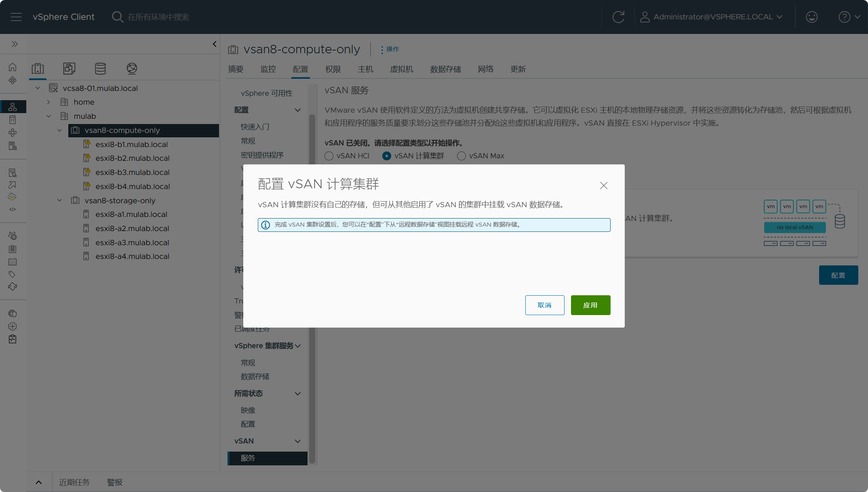
Task: Go to Home via the rail icon
Action: (13, 67)
